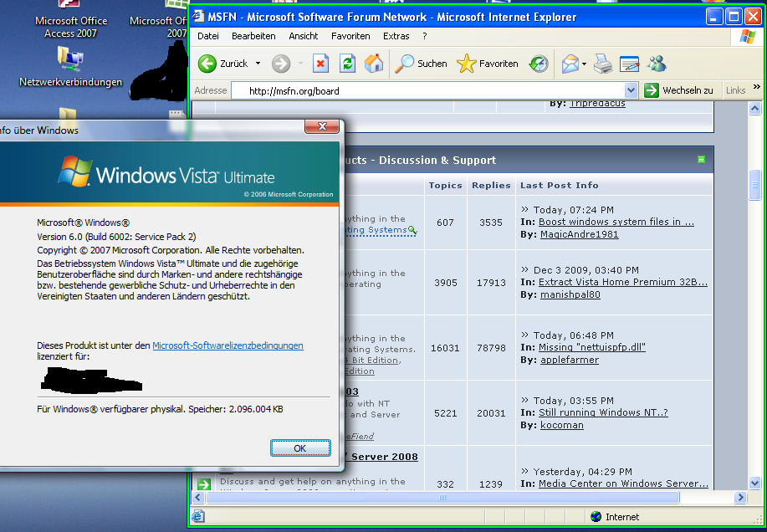Open the Extras menu
Viewport: 767px width, 532px height.
pyautogui.click(x=396, y=36)
